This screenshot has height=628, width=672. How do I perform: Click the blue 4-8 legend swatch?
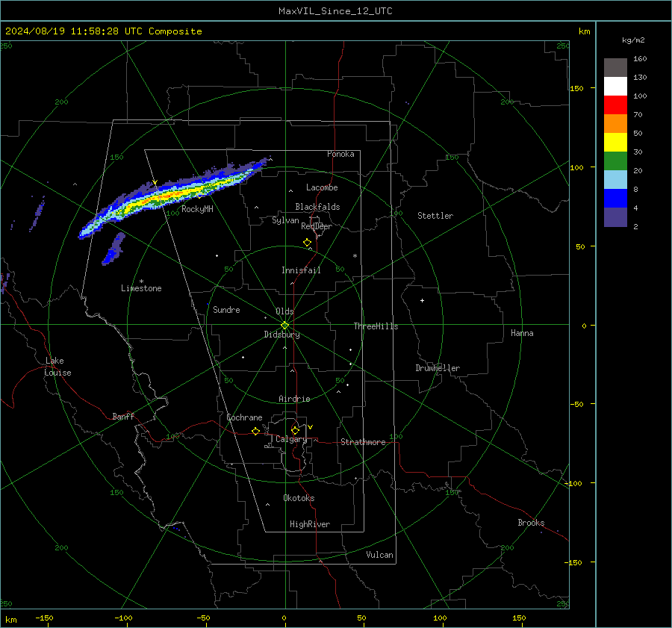615,199
